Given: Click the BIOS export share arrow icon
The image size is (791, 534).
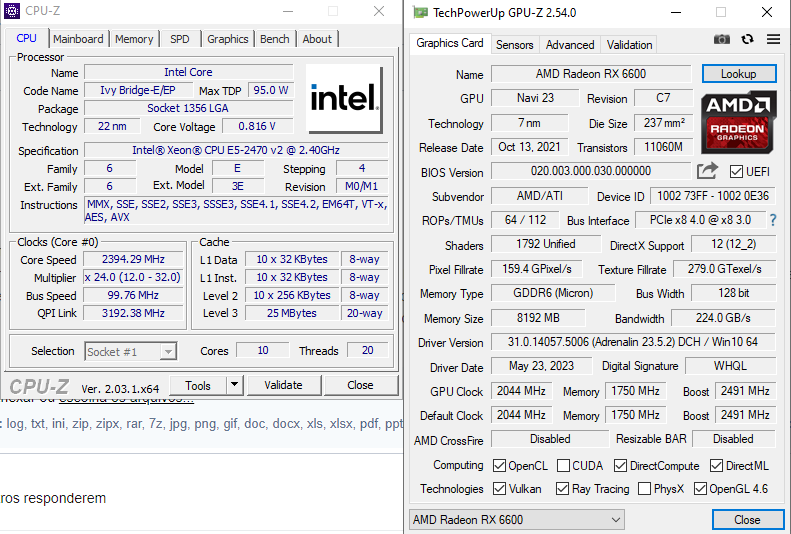Looking at the screenshot, I should click(707, 171).
